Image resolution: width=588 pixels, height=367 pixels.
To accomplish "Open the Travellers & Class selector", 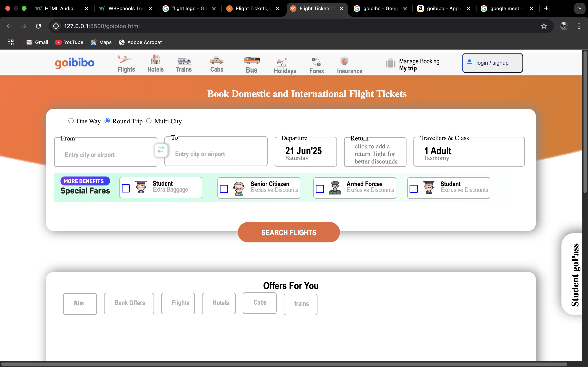I will (x=469, y=152).
